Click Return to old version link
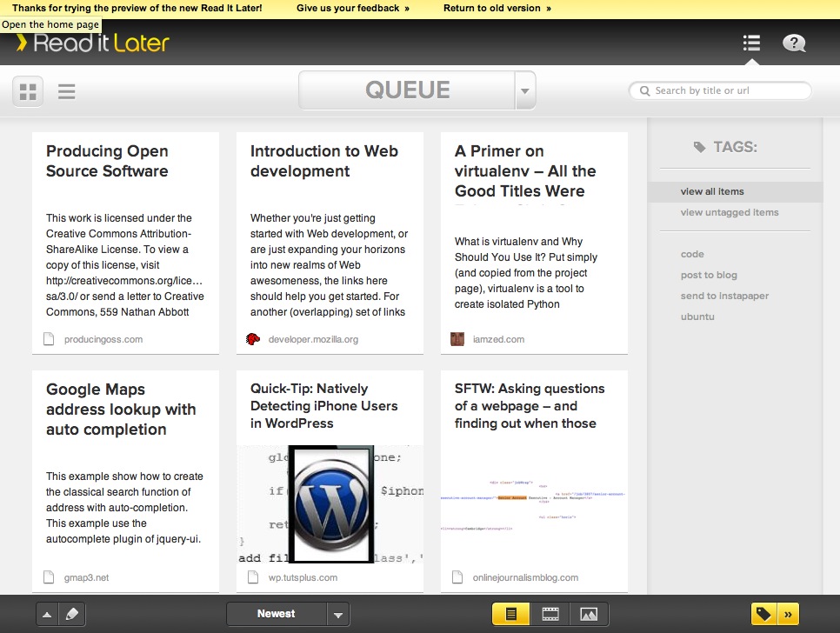This screenshot has width=840, height=633. [497, 9]
